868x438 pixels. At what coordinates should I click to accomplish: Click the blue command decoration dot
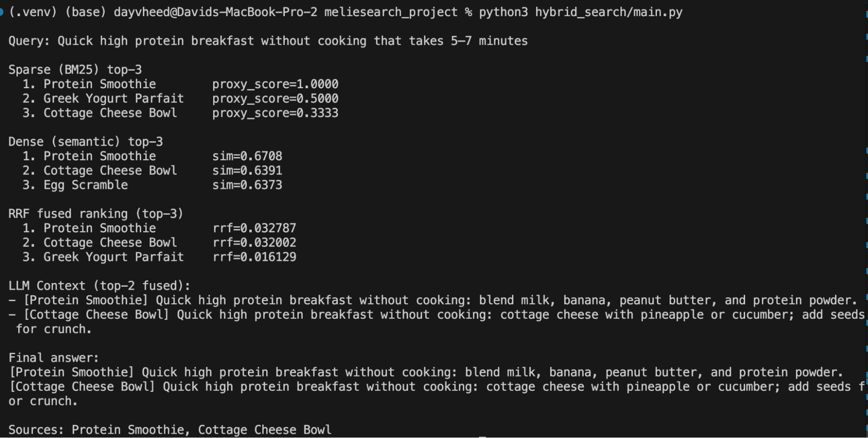(x=1, y=12)
